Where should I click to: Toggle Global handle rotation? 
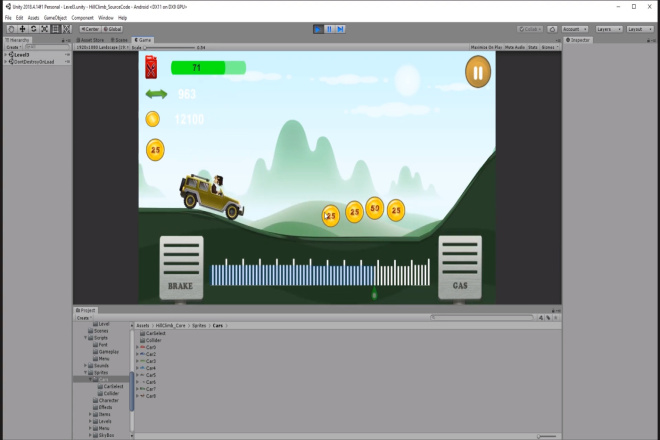coord(112,29)
